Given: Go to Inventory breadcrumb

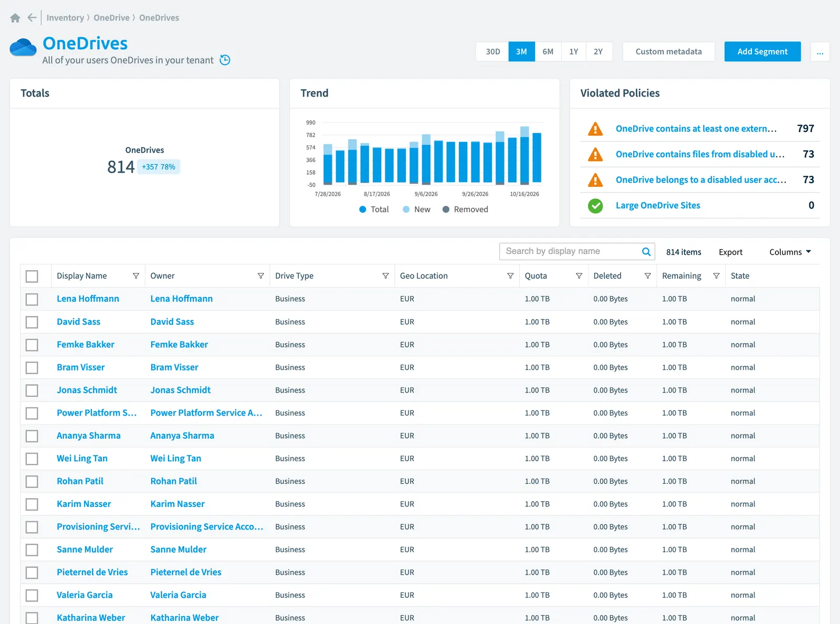Looking at the screenshot, I should pyautogui.click(x=65, y=18).
